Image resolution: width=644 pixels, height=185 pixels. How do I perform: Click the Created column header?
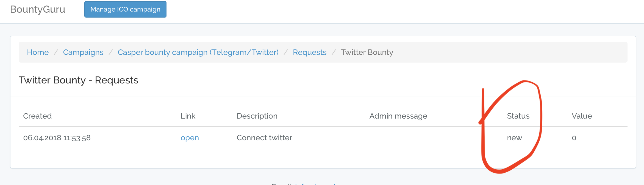click(x=37, y=116)
